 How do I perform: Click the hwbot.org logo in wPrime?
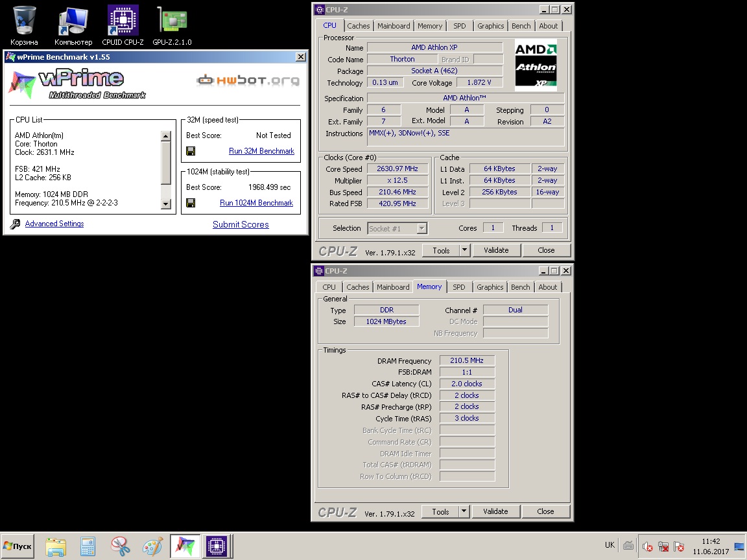coord(248,80)
